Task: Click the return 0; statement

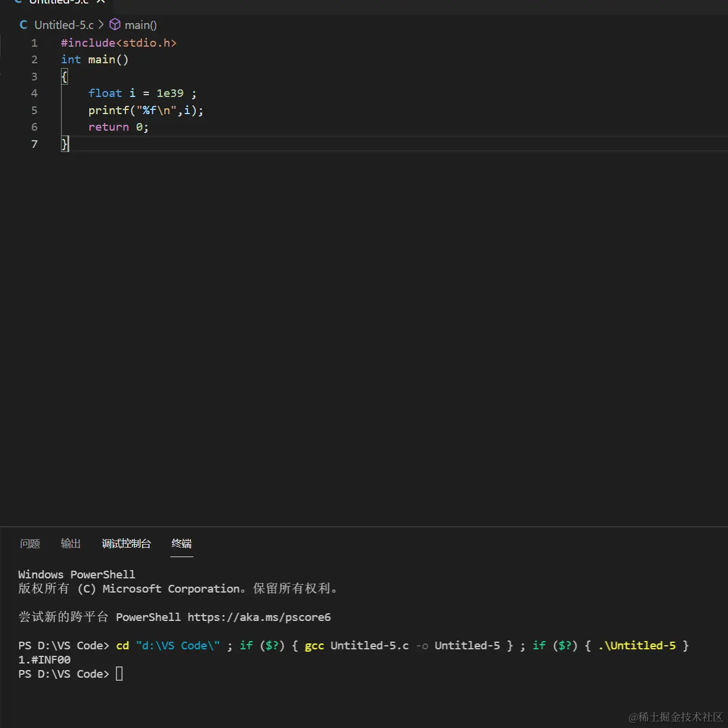Action: (118, 127)
